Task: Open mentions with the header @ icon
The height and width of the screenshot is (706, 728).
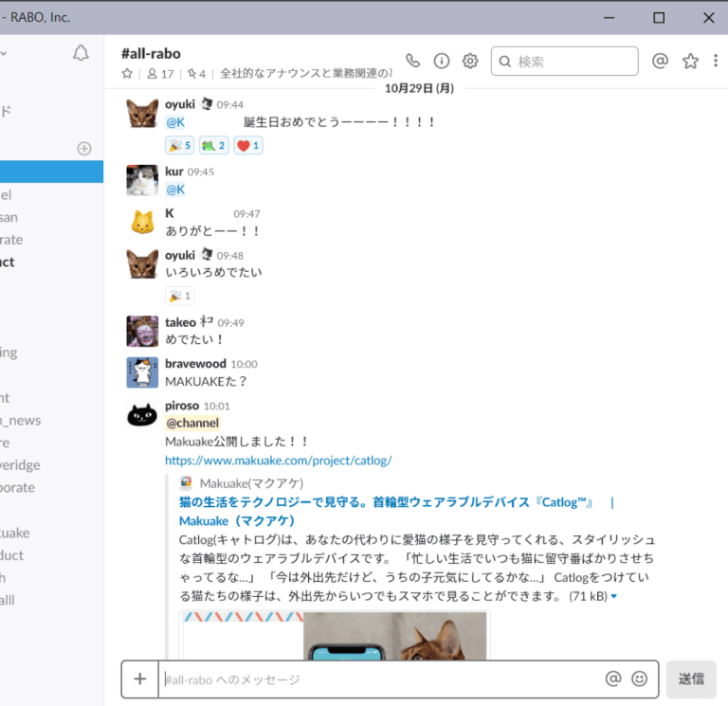Action: (660, 61)
